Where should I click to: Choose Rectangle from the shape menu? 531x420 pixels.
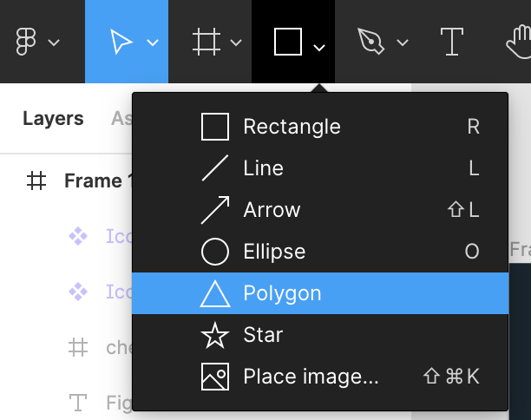(292, 127)
